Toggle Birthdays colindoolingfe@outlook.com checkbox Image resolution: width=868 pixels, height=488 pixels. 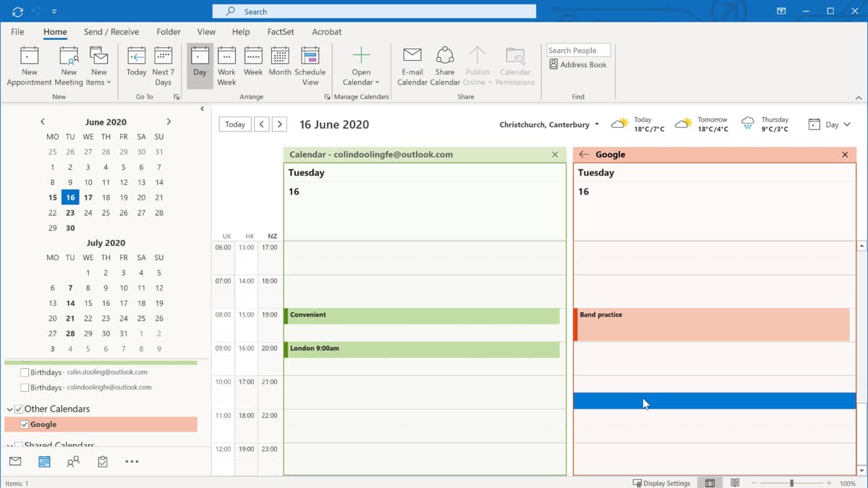click(25, 388)
